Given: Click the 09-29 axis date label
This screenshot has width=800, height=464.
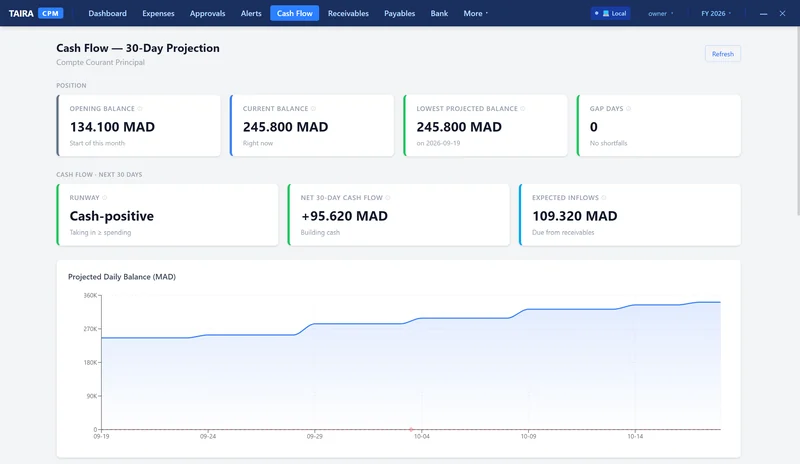Looking at the screenshot, I should coord(314,436).
